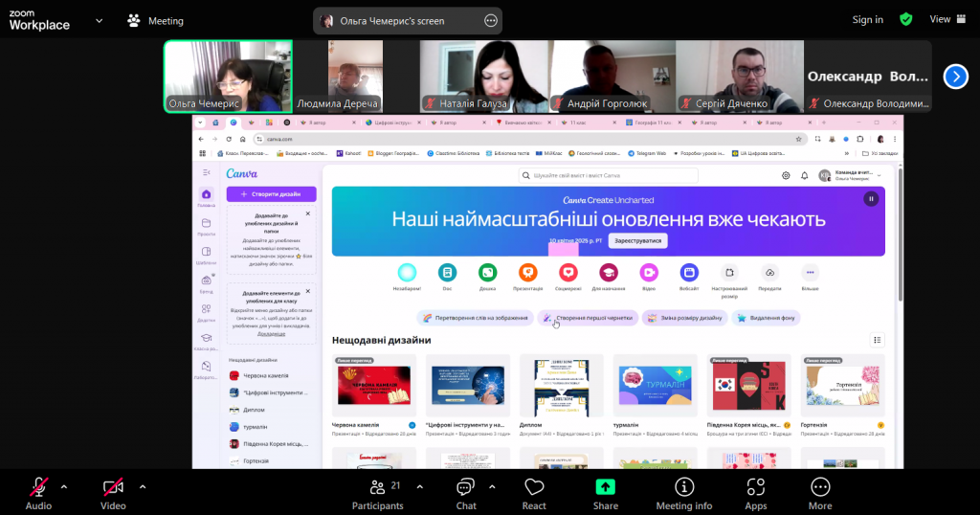Pause the banner with the pause button

(871, 199)
